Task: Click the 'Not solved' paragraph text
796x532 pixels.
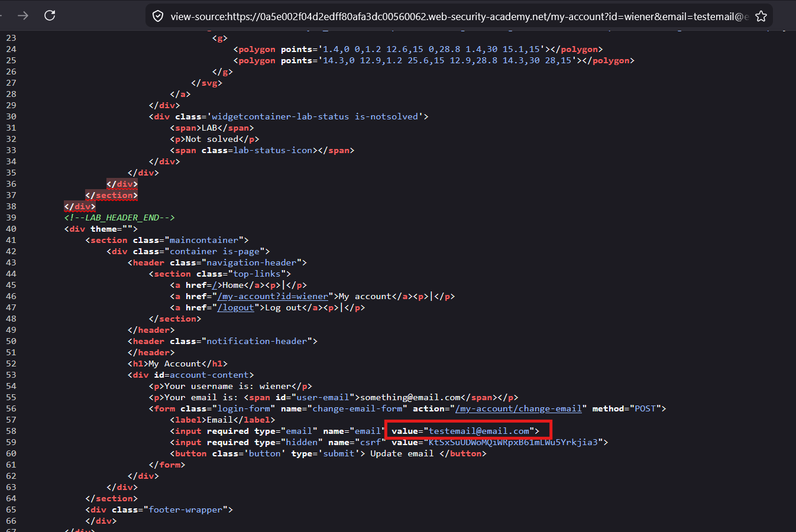Action: [212, 139]
